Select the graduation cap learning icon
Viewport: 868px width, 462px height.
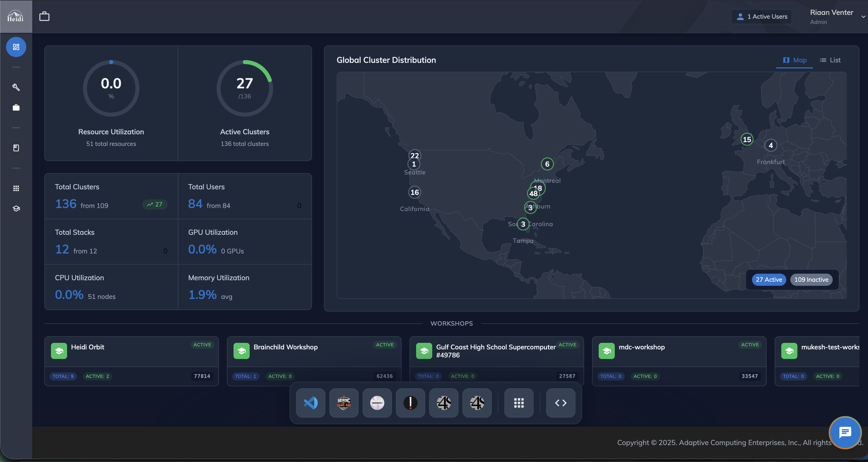(16, 208)
